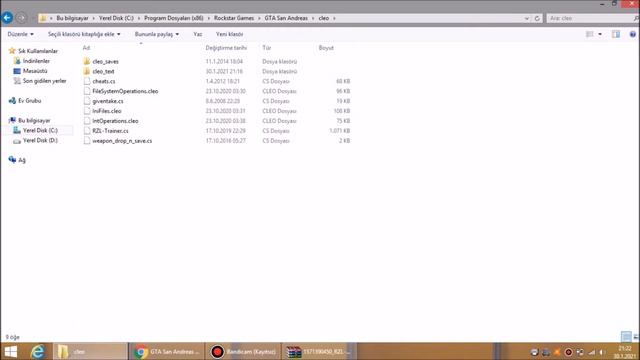The width and height of the screenshot is (640, 360).
Task: Open the view options dropdown arrow
Action: point(600,34)
